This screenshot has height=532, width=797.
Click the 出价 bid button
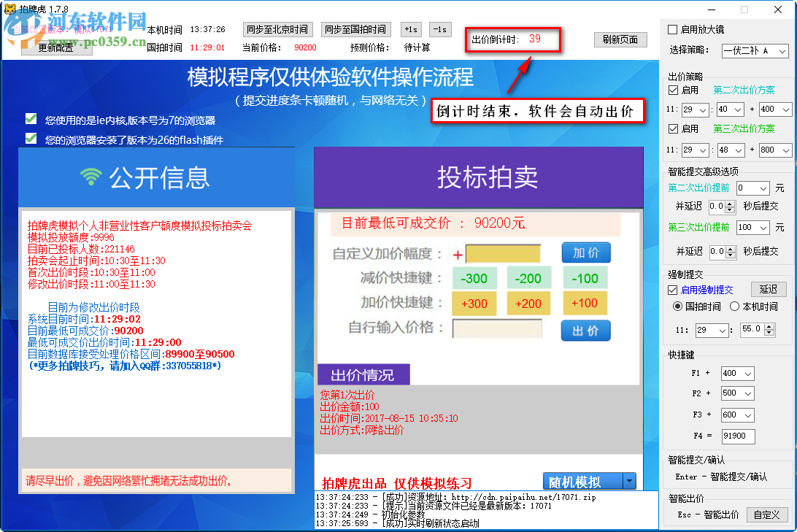tap(585, 331)
